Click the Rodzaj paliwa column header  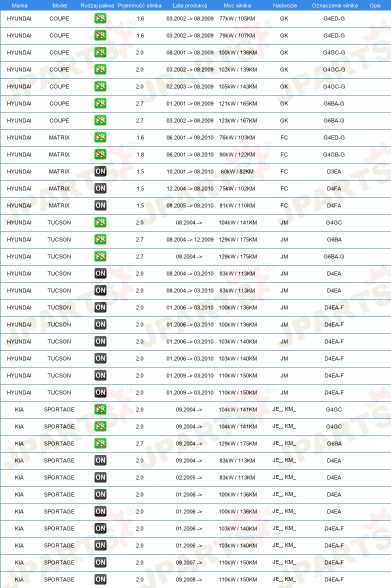click(x=97, y=5)
